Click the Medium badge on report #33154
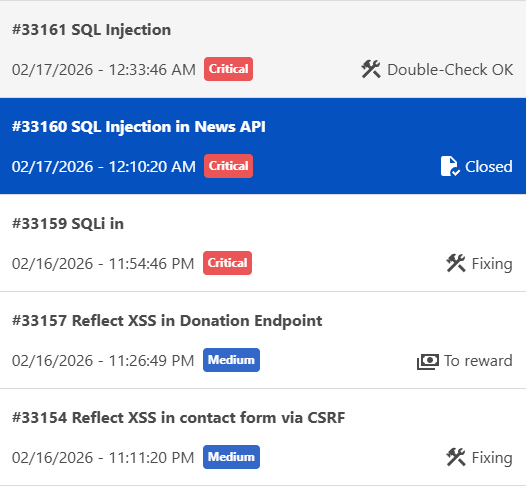526x487 pixels. tap(231, 457)
